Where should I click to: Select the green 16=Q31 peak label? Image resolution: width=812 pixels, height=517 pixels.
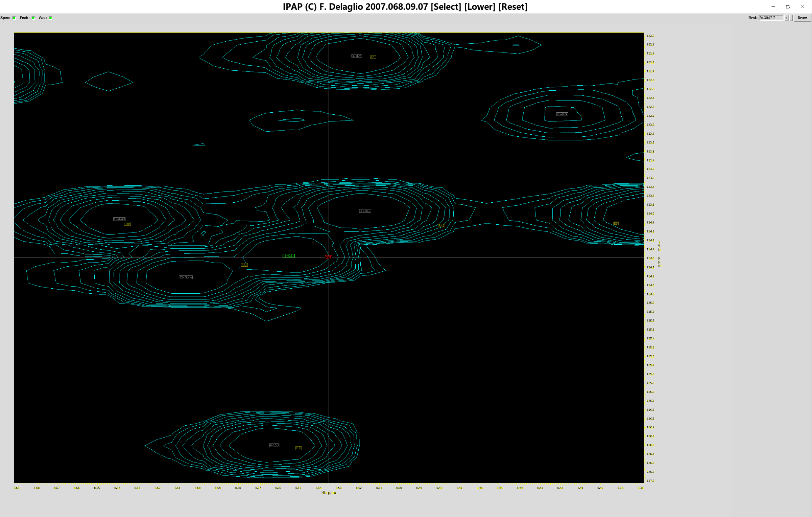(x=288, y=256)
